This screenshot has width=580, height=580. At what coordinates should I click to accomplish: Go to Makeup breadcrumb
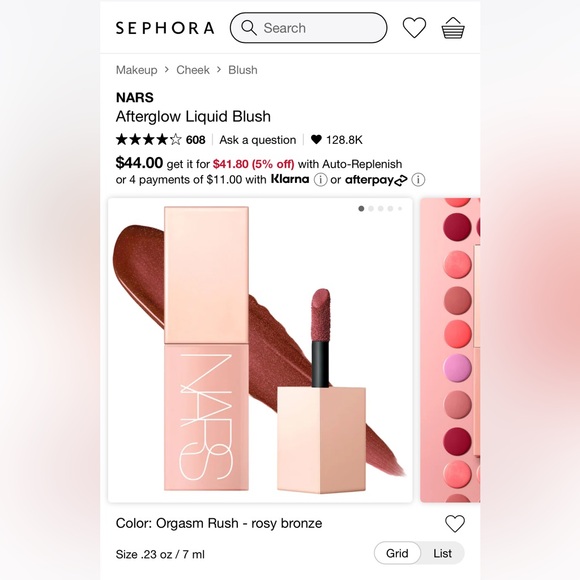pyautogui.click(x=136, y=70)
